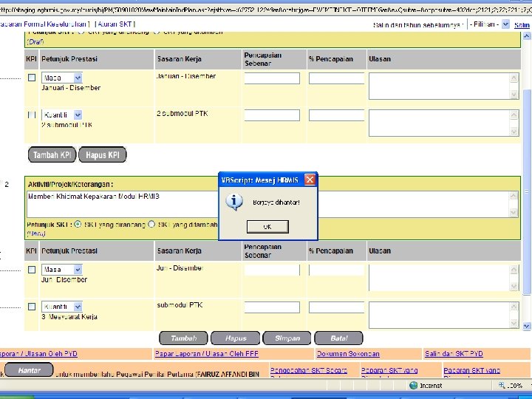Click the page scroll up arrow

click(527, 36)
